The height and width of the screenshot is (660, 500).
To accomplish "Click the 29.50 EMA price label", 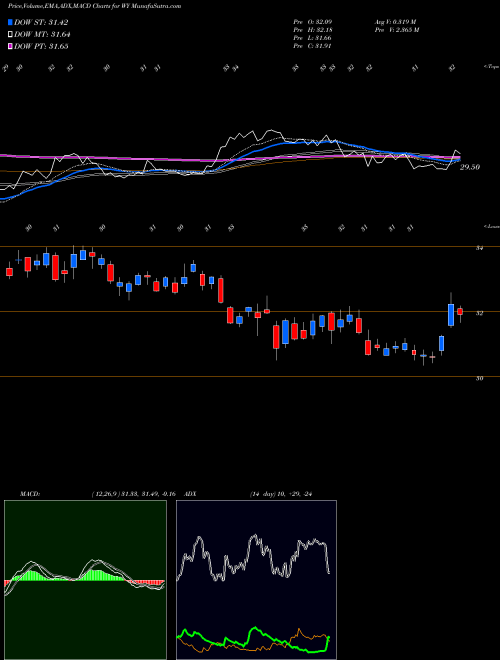I will click(470, 167).
